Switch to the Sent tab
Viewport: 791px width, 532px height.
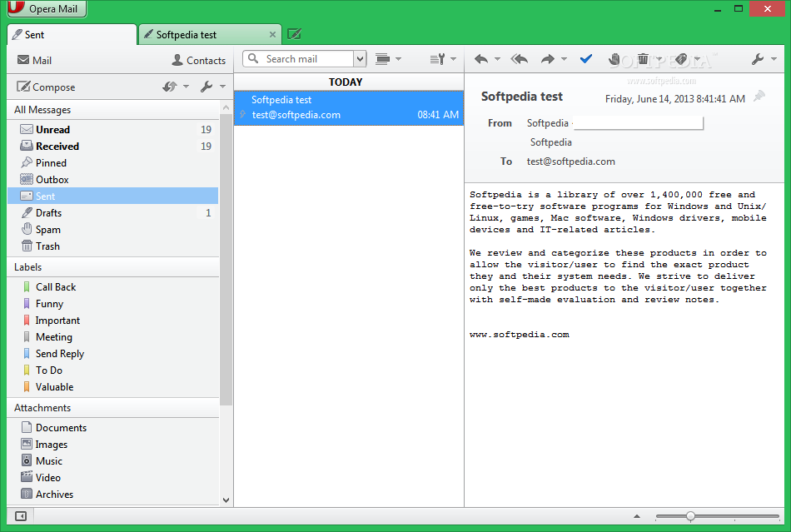pyautogui.click(x=72, y=35)
